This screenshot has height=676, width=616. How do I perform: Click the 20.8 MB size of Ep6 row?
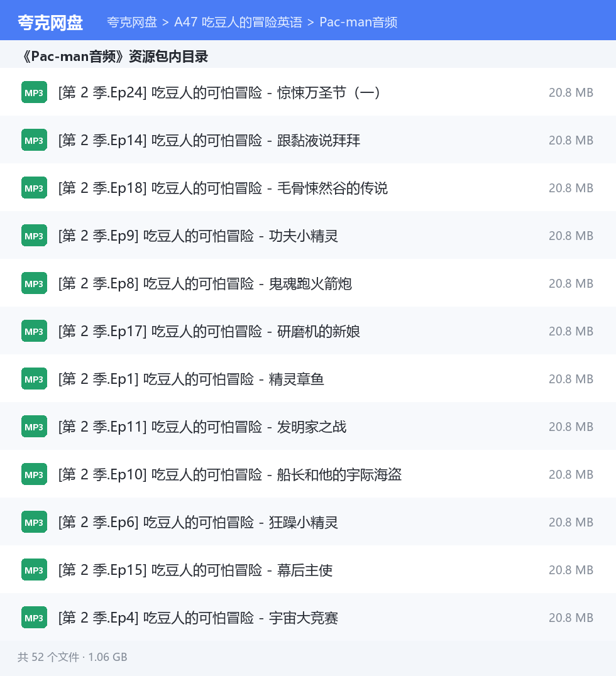tap(571, 522)
